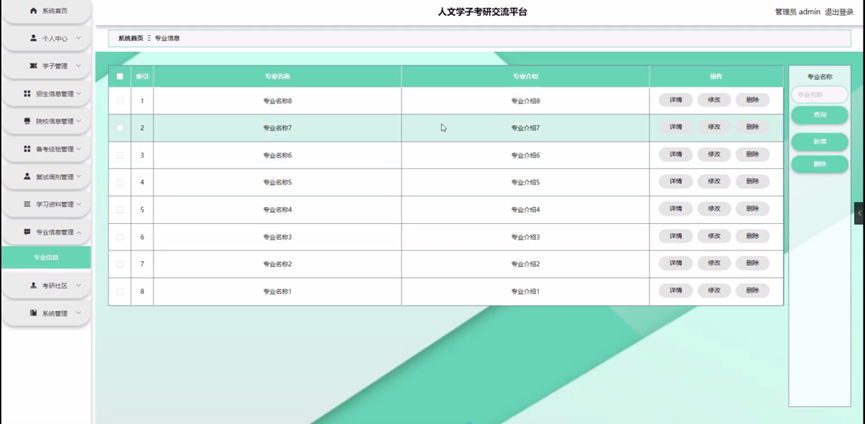This screenshot has width=865, height=424.
Task: Check the box for row 专业名称5
Action: tap(120, 183)
